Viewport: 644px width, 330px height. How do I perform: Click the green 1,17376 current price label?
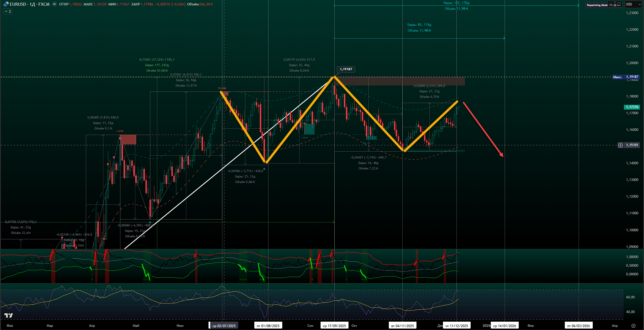tap(632, 107)
